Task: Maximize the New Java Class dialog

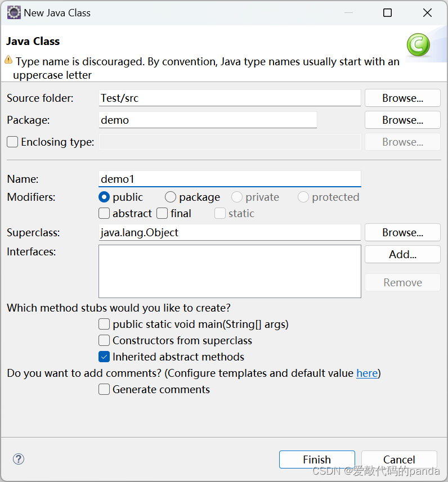Action: click(x=387, y=12)
